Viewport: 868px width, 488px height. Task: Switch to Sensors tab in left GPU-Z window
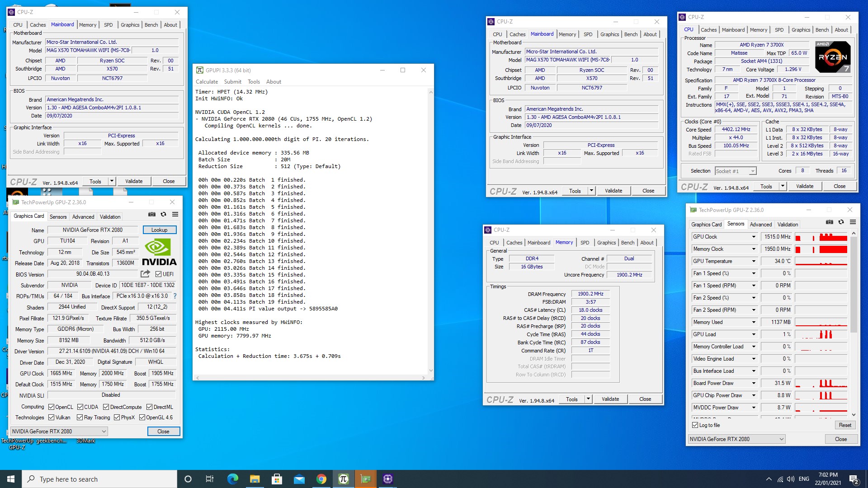click(x=58, y=217)
